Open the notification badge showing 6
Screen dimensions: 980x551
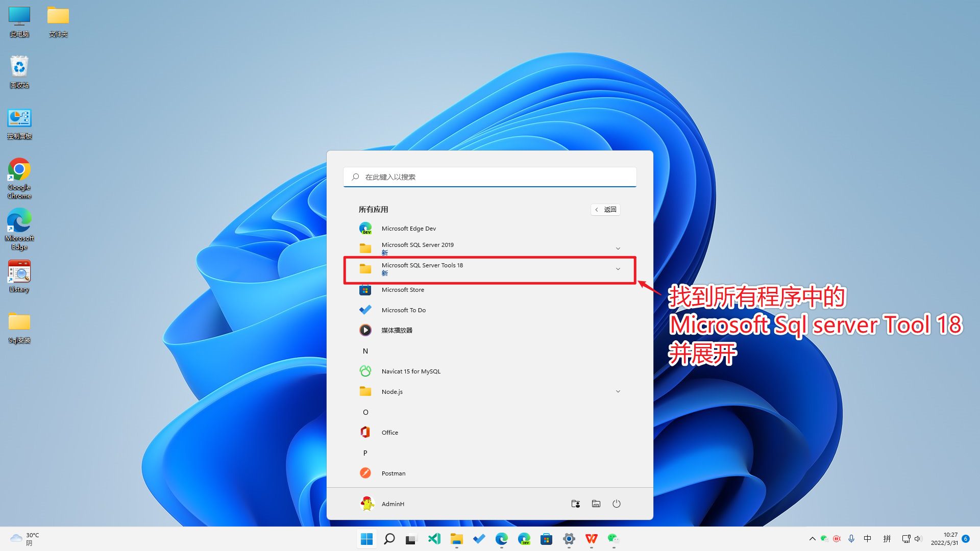[x=966, y=539]
